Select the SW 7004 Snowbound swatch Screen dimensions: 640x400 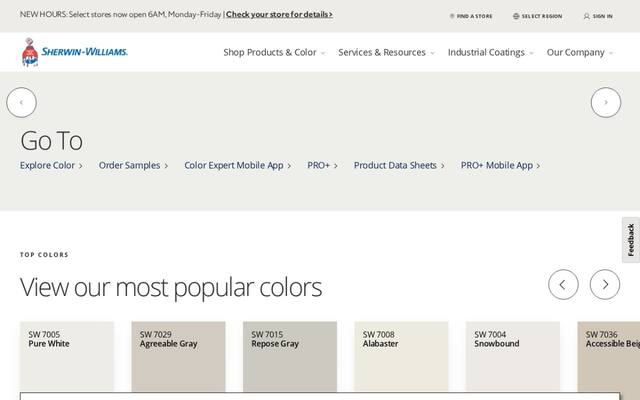coord(513,356)
